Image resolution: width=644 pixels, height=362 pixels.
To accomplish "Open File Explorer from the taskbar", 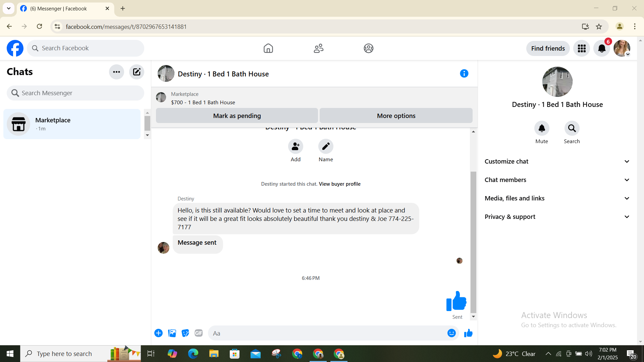I will [x=214, y=354].
